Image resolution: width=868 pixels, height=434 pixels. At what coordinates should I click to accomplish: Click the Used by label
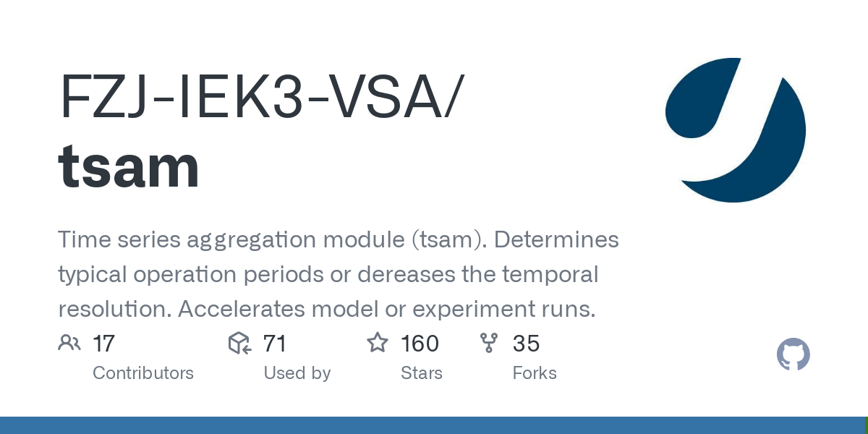(297, 373)
